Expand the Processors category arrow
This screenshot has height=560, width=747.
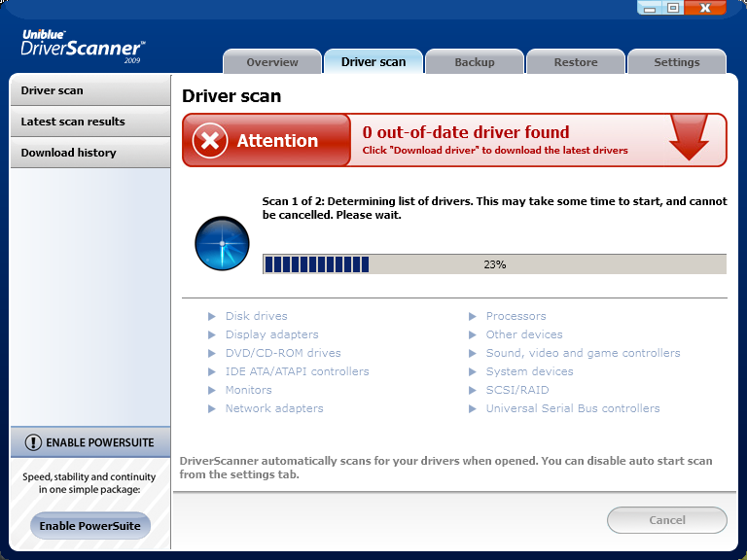[472, 316]
